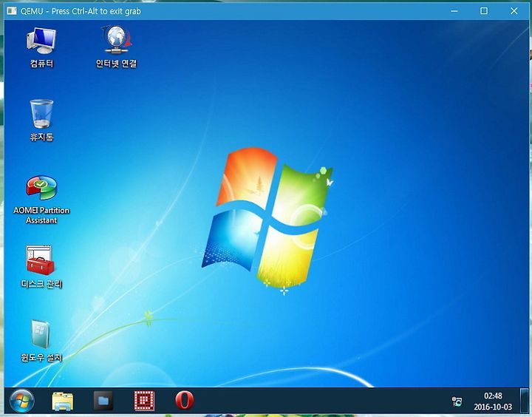
Task: Open the dark folder taskbar icon
Action: (103, 401)
